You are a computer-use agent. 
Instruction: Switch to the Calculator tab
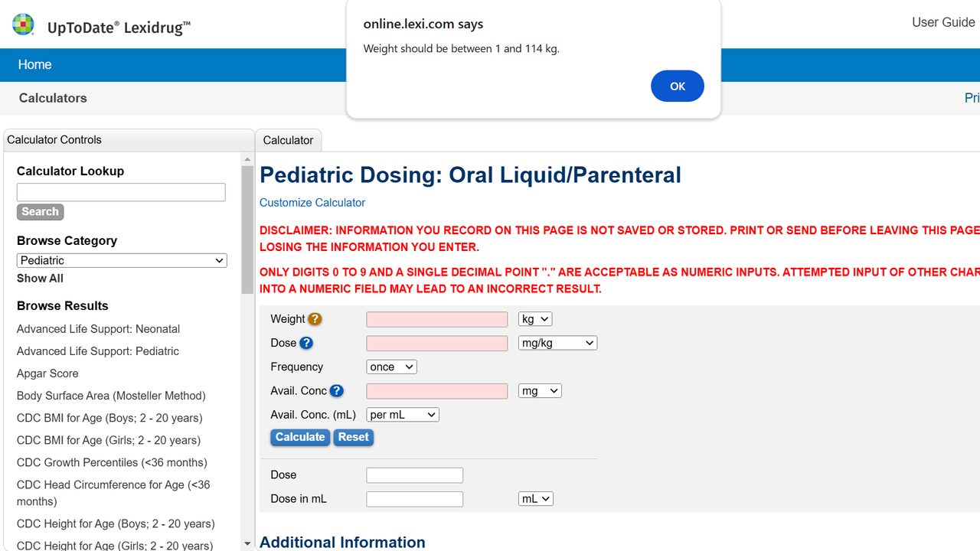pos(288,140)
